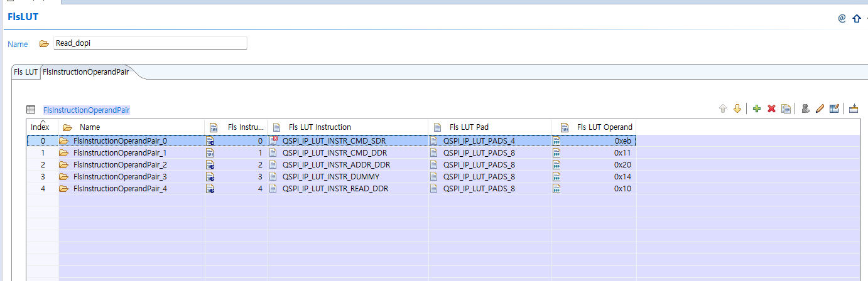
Task: Click pad document icon beside QSPI_IP_LUT_PADS_4
Action: pos(433,140)
